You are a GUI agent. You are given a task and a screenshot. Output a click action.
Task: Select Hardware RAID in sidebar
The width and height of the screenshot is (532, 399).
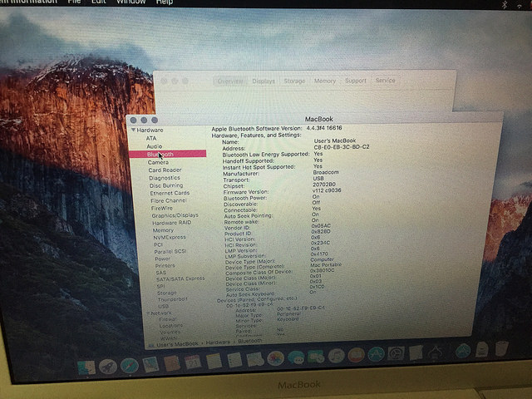tap(172, 223)
